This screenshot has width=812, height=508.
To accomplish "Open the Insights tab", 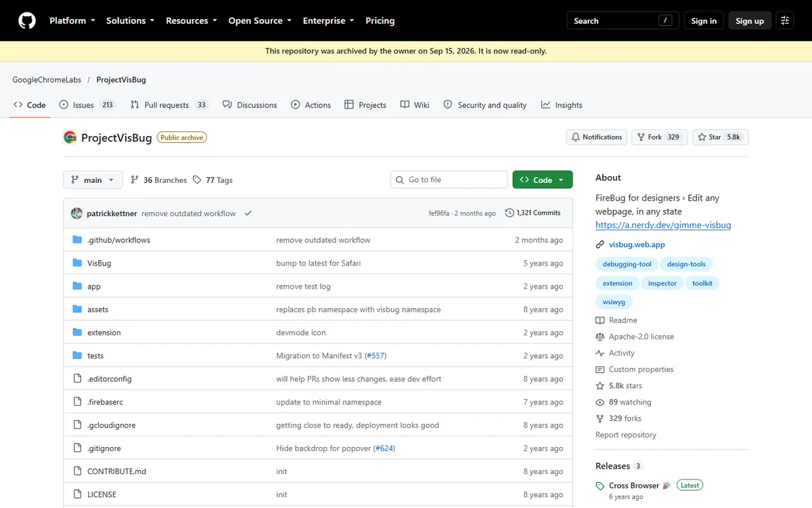I will (x=562, y=105).
